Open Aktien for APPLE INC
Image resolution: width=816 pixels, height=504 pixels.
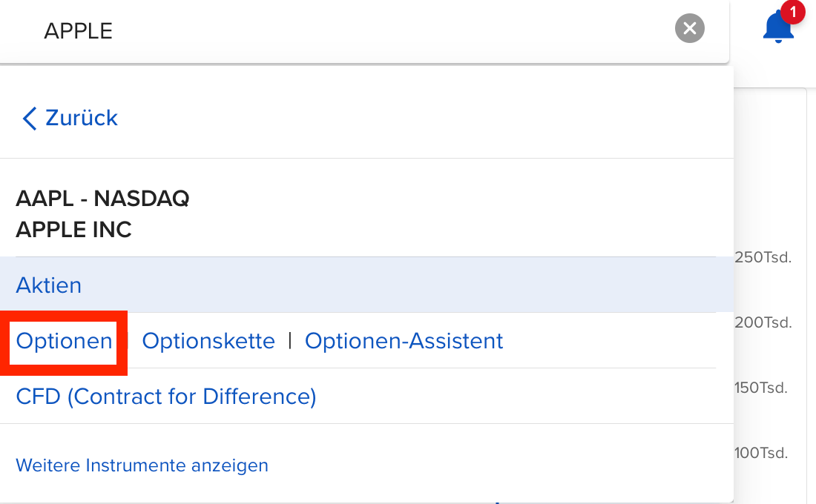coord(48,285)
